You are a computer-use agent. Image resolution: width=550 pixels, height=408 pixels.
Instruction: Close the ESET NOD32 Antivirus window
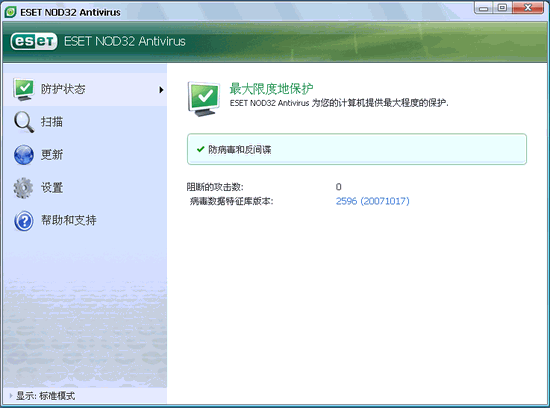click(x=528, y=8)
